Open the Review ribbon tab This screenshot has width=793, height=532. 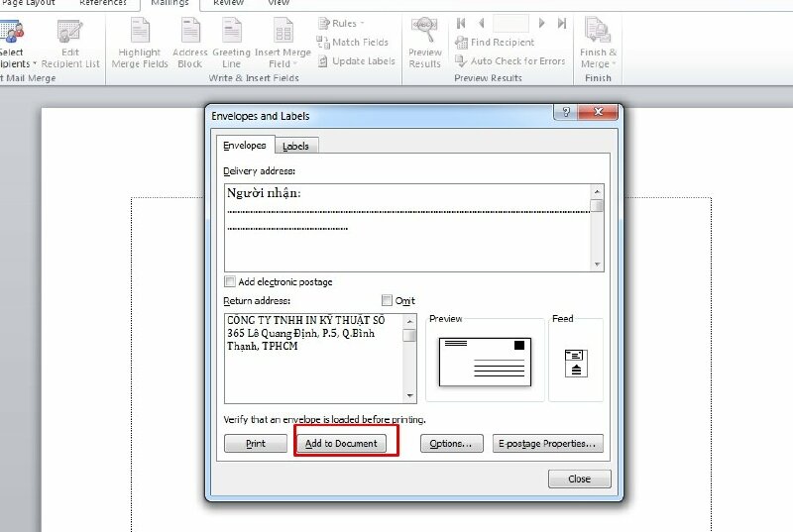click(x=228, y=4)
